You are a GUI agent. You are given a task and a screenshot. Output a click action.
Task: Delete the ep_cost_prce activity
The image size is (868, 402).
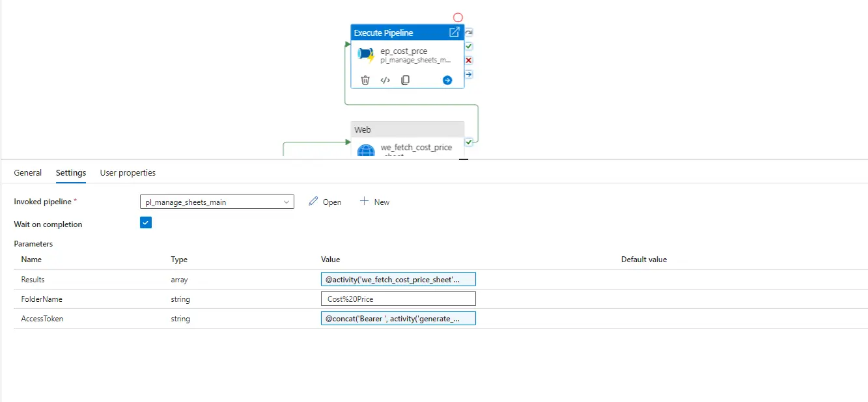tap(365, 79)
